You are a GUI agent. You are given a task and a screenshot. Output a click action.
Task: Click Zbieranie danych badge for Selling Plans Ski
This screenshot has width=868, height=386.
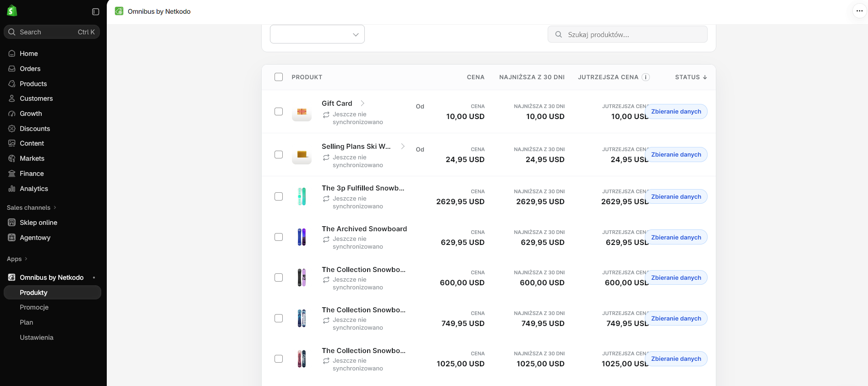pyautogui.click(x=676, y=155)
